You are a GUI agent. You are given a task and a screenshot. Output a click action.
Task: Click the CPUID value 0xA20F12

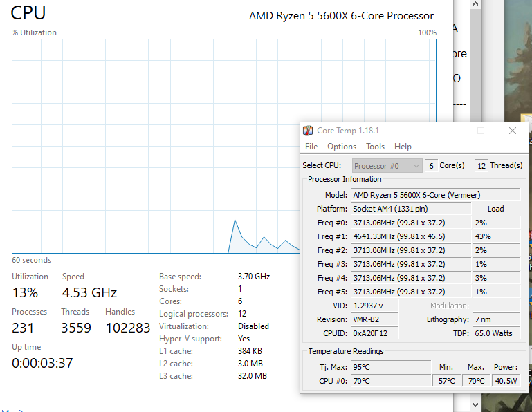coord(374,333)
